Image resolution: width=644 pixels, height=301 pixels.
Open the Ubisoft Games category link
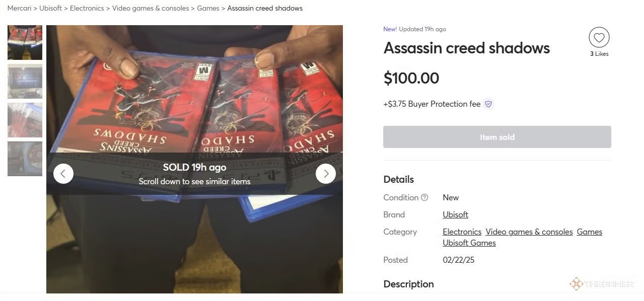[x=469, y=243]
